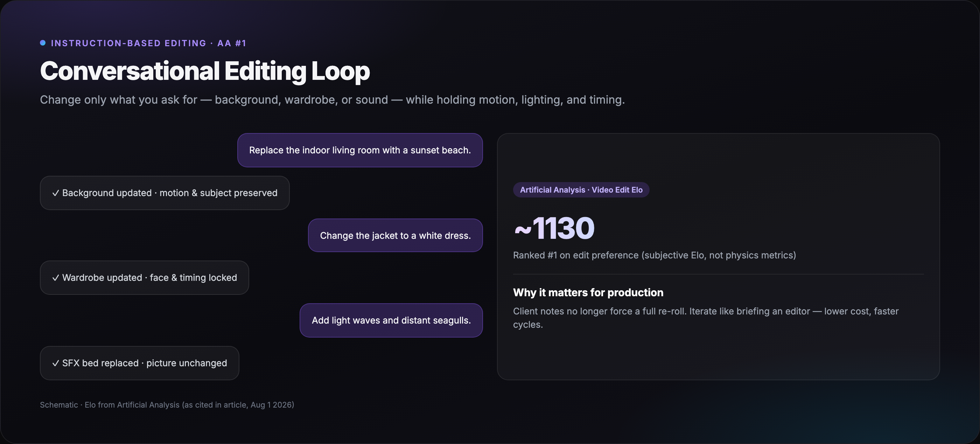The height and width of the screenshot is (444, 980).
Task: Click the Artificial Analysis · Video Edit Elo badge
Action: (x=581, y=190)
